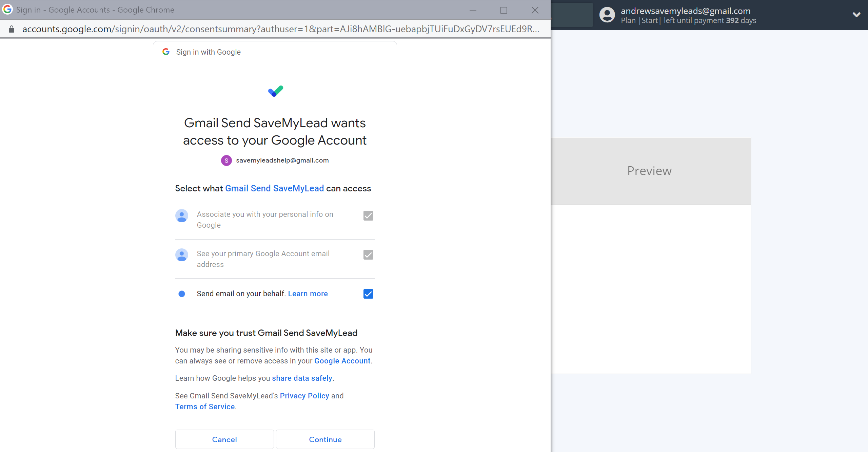Open the 'Terms of Service' link
868x452 pixels.
(x=205, y=407)
